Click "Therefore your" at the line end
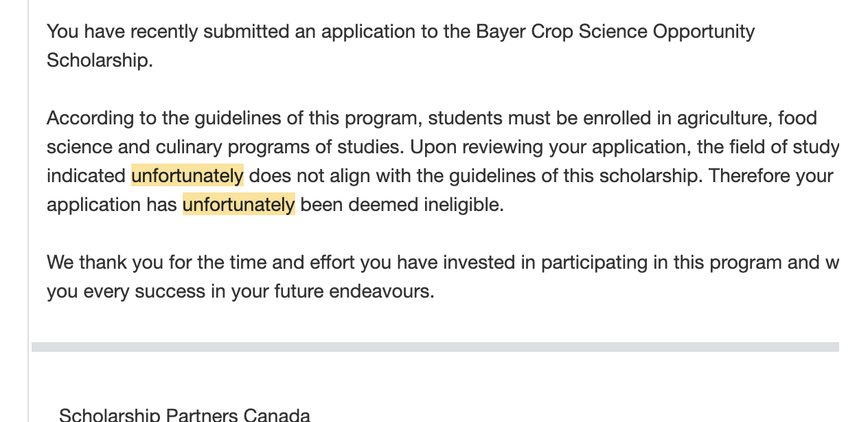Viewport: 868px width, 422px height. (x=770, y=176)
